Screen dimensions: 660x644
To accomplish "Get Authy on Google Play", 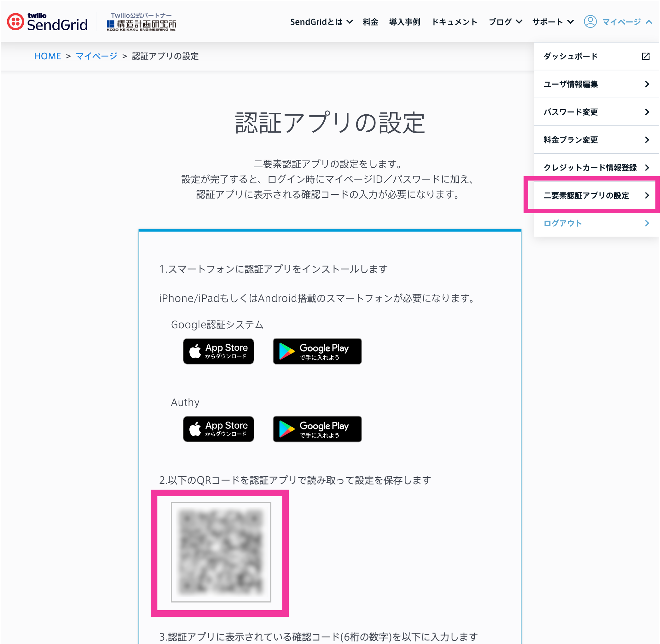I will click(317, 429).
